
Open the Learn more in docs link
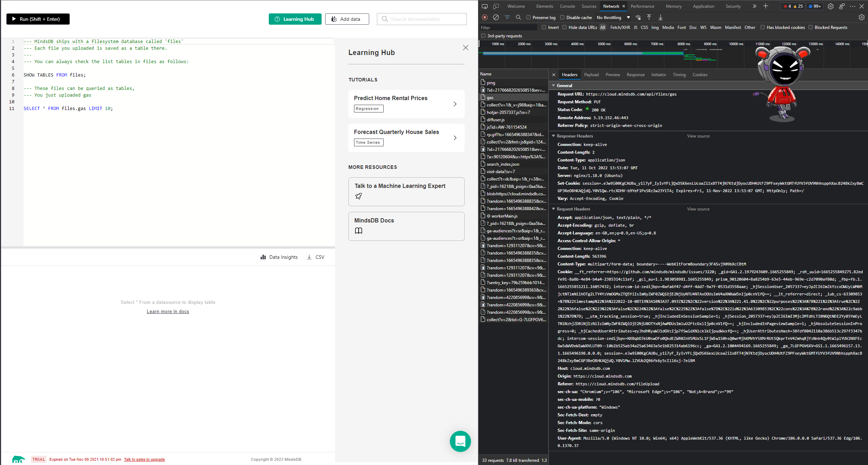click(x=168, y=311)
